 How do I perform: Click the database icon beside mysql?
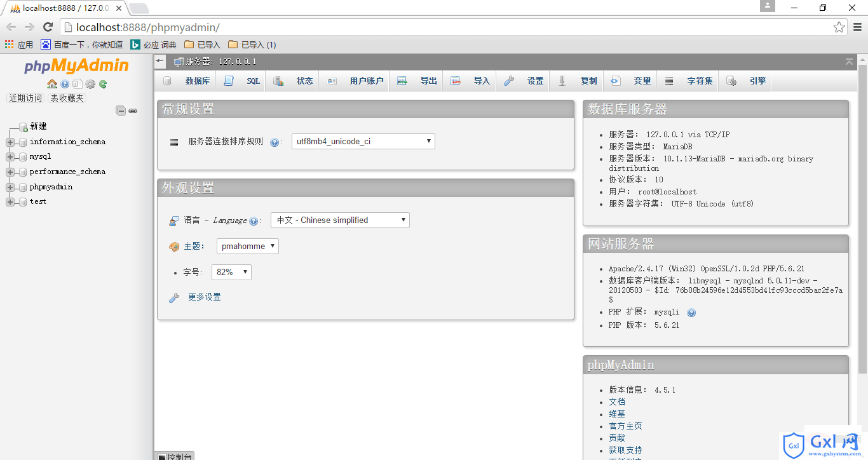24,156
